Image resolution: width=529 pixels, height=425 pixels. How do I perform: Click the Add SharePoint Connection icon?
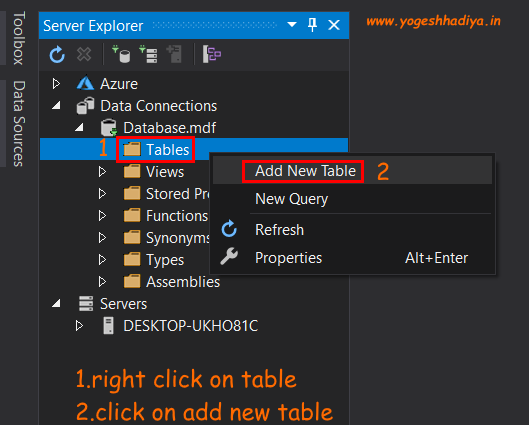pyautogui.click(x=174, y=54)
